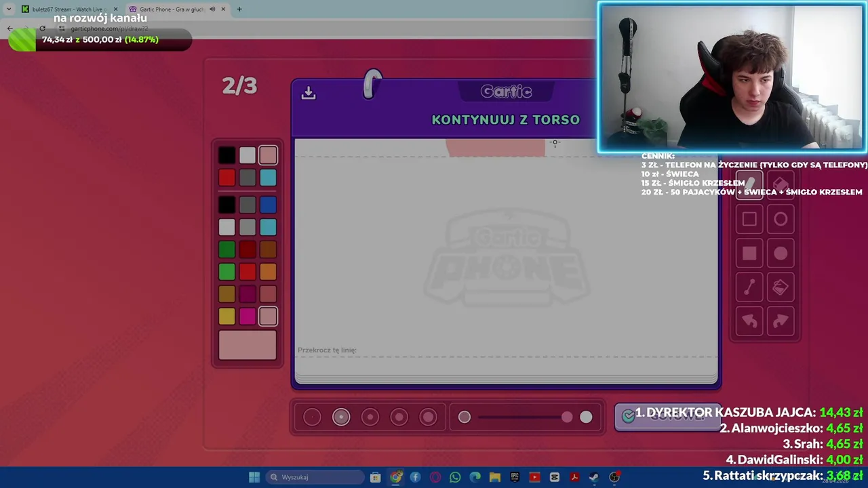The height and width of the screenshot is (488, 868).
Task: Open File Explorer from the taskbar
Action: (494, 477)
